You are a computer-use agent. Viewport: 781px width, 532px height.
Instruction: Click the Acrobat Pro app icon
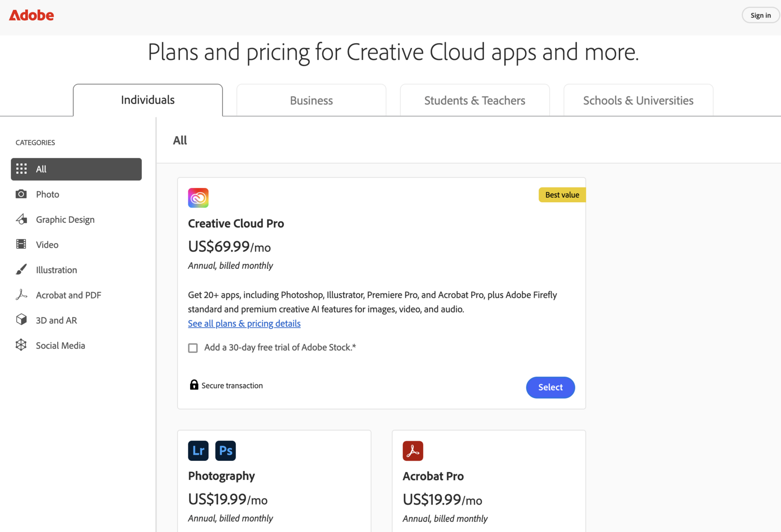tap(413, 451)
